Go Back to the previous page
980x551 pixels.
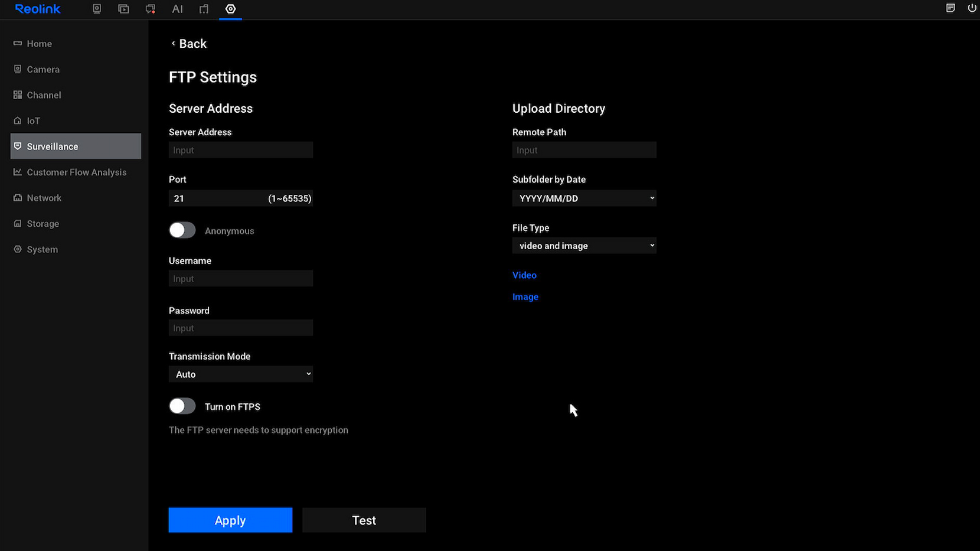[x=189, y=44]
